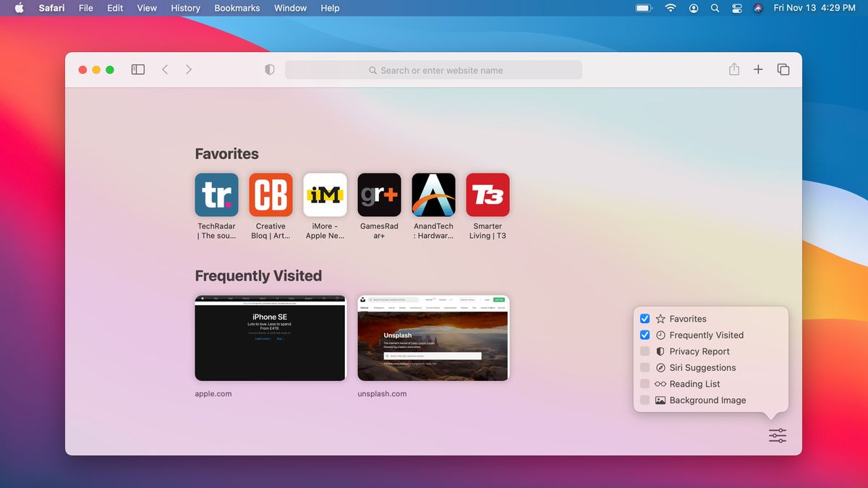
Task: Open the Privacy Report shield in the toolbar
Action: tap(269, 69)
